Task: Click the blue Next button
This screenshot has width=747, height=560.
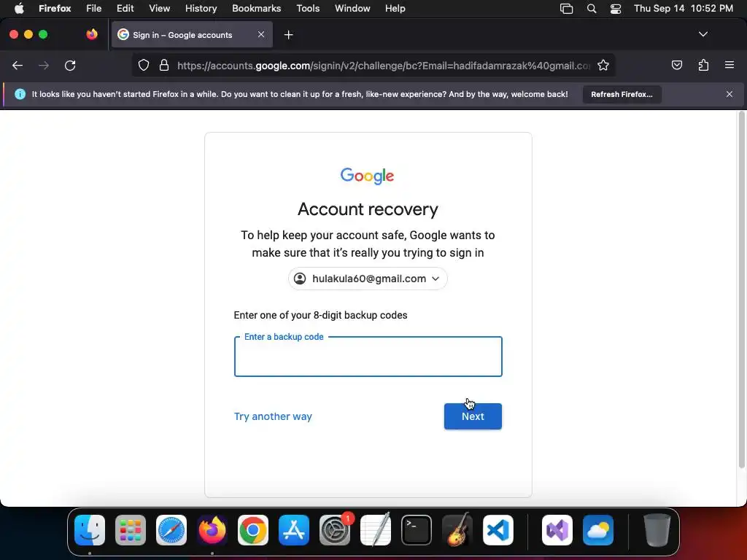Action: coord(473,416)
